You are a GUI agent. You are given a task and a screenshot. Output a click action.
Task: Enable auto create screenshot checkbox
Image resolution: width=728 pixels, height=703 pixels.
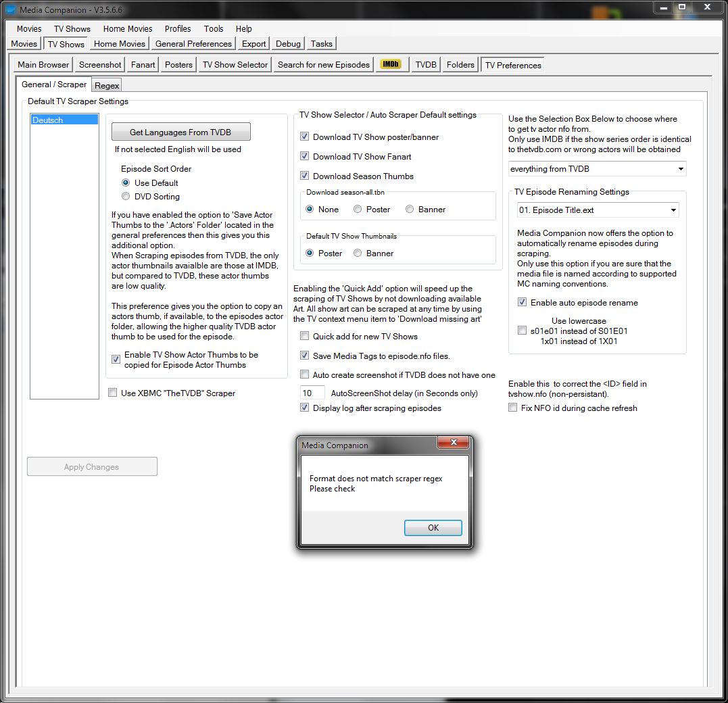304,374
